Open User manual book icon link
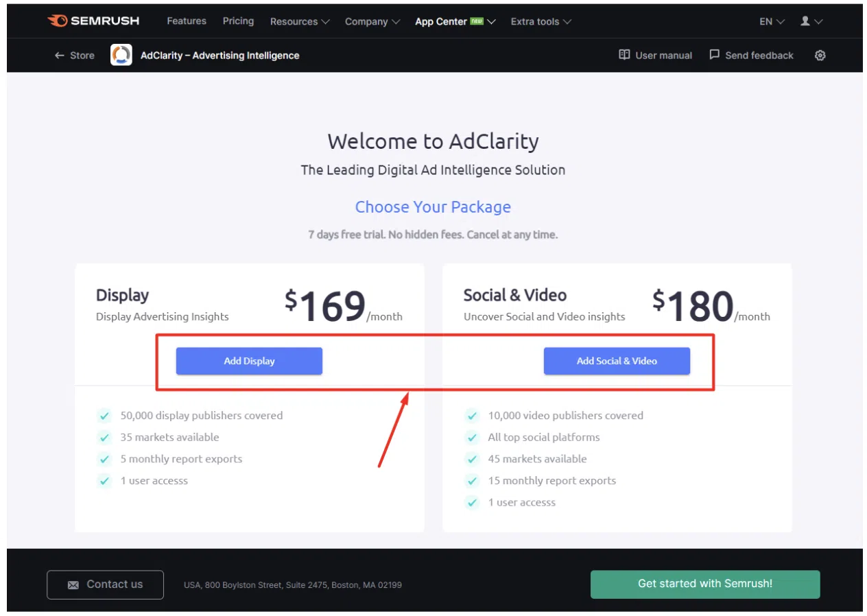867x616 pixels. pyautogui.click(x=624, y=55)
